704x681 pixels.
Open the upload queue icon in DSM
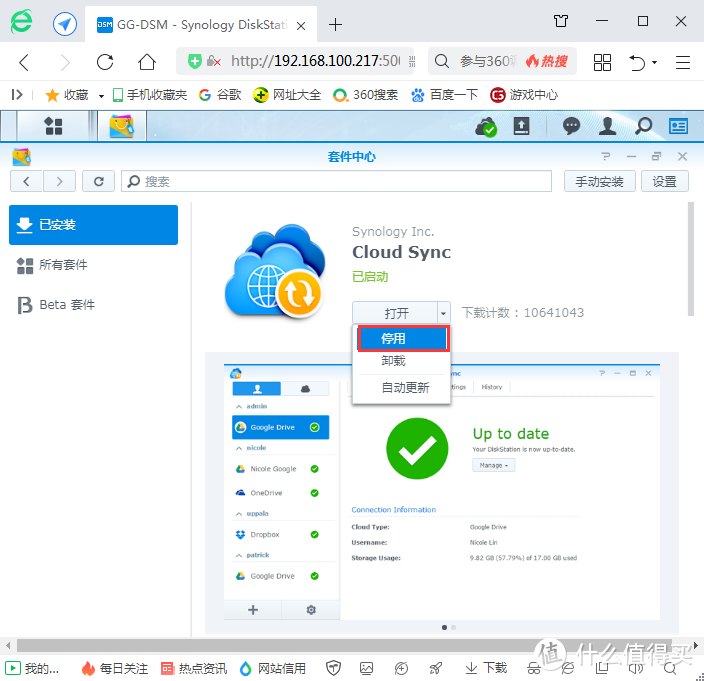(521, 126)
